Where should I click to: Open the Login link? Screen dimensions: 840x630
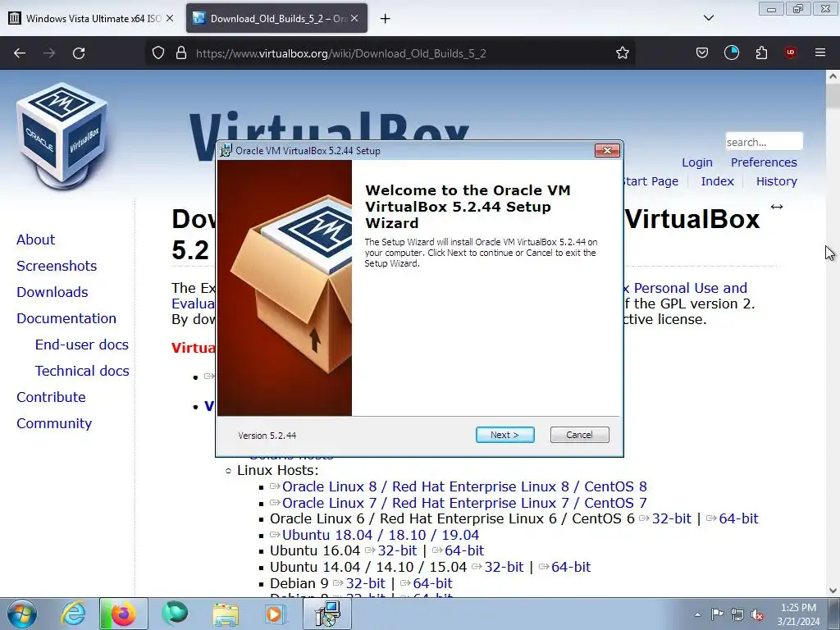(x=697, y=162)
